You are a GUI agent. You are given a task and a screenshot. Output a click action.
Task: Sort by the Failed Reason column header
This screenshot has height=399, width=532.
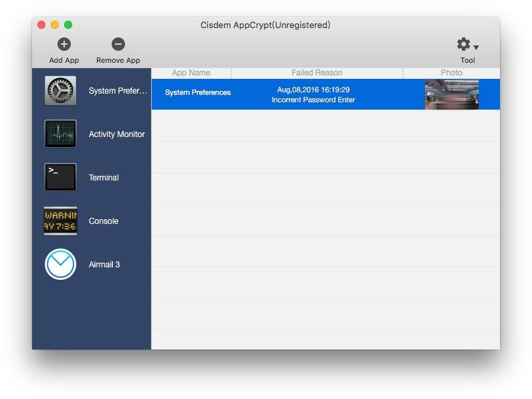[x=317, y=73]
